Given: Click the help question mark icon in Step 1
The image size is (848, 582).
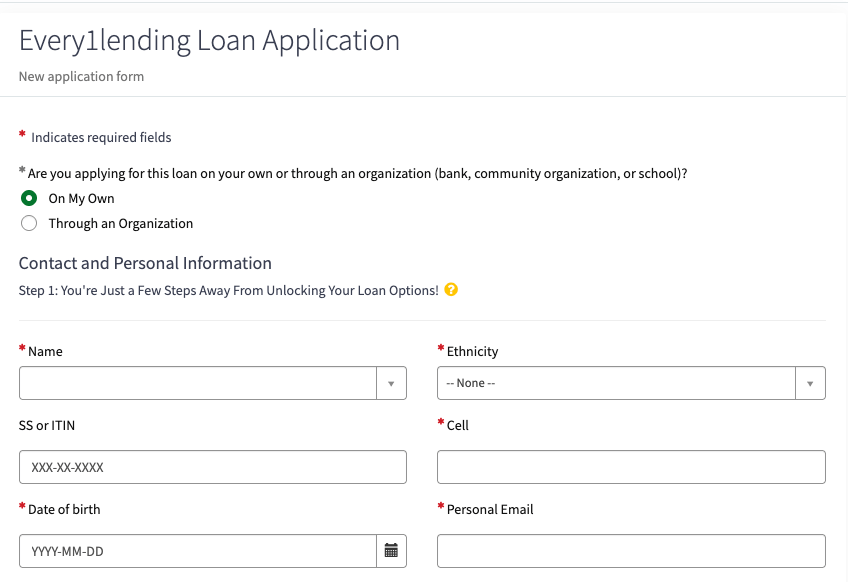Looking at the screenshot, I should pyautogui.click(x=451, y=289).
